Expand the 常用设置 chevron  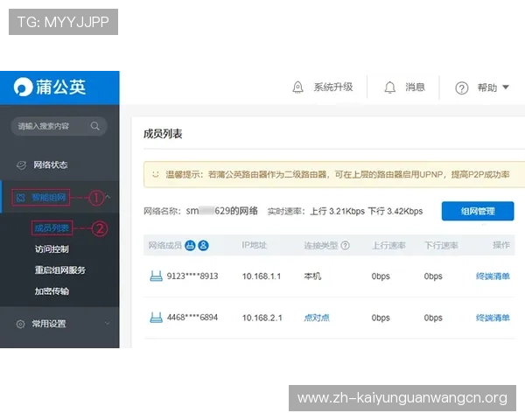108,323
